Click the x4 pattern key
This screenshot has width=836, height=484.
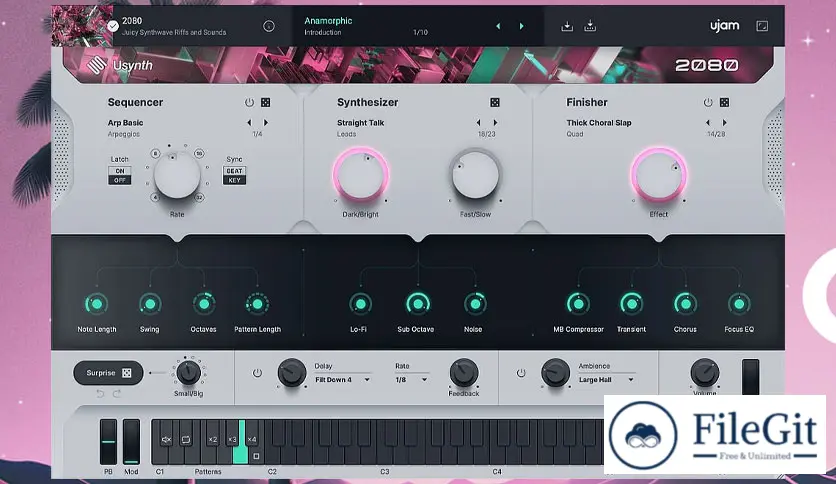click(x=252, y=440)
